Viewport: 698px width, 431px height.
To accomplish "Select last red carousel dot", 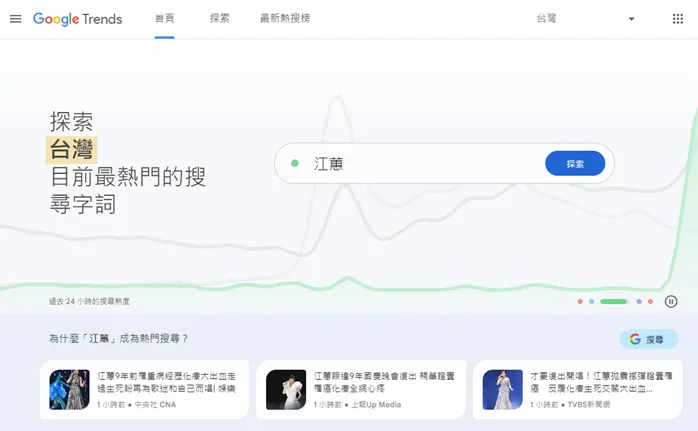I will [x=650, y=301].
